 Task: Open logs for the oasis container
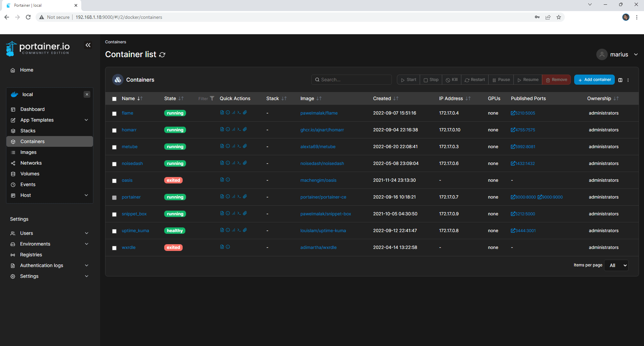pos(222,180)
